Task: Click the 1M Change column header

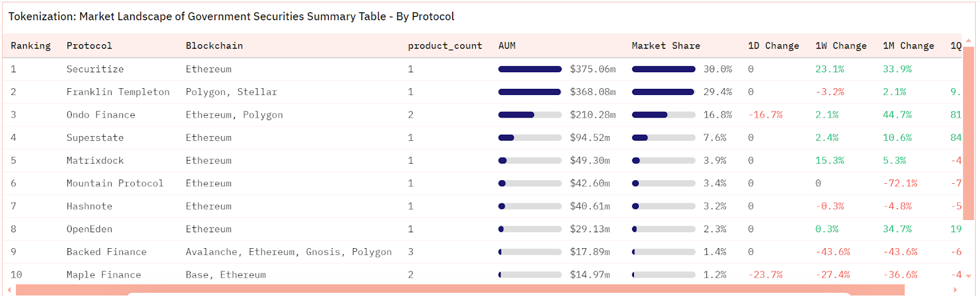Action: coord(908,46)
